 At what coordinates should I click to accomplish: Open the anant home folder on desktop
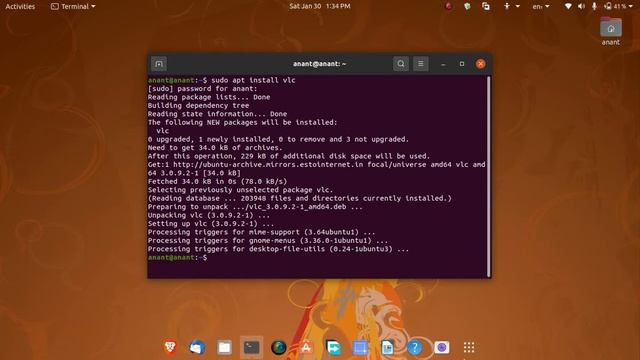pos(611,31)
